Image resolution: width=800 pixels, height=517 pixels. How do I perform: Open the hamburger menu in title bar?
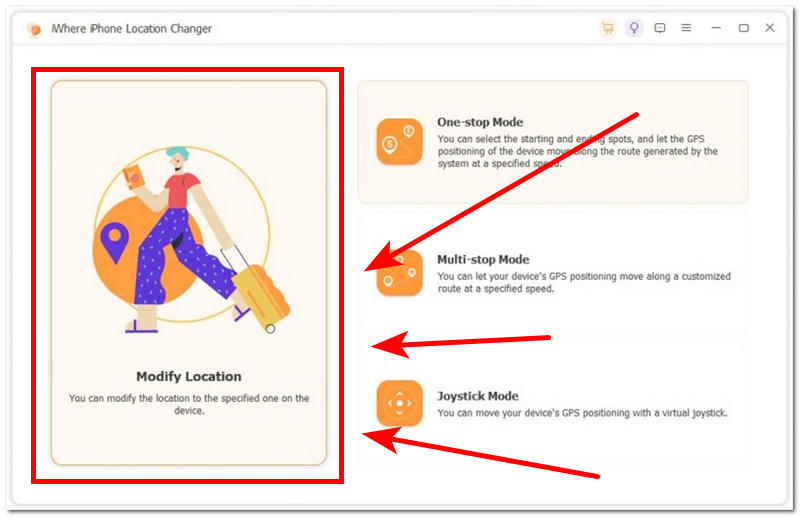coord(686,28)
